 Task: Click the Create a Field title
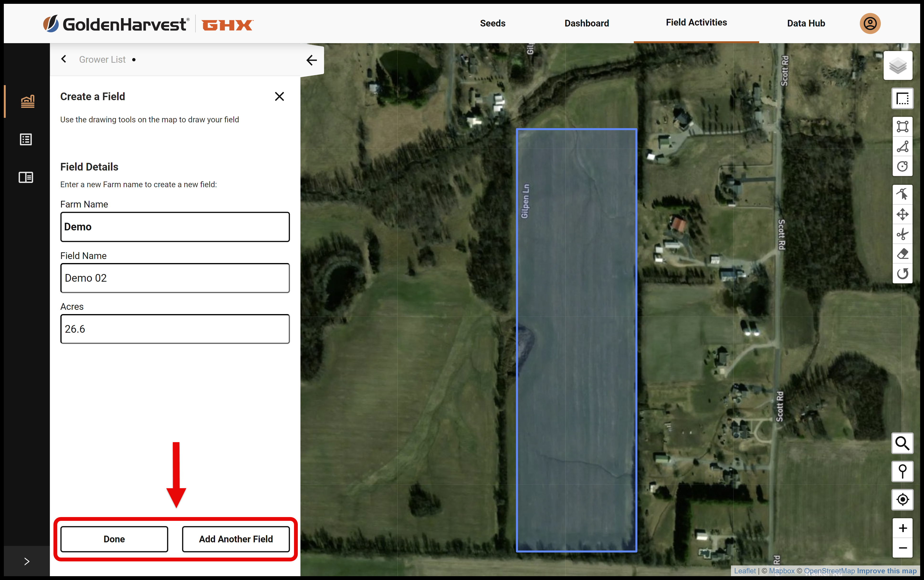tap(93, 96)
